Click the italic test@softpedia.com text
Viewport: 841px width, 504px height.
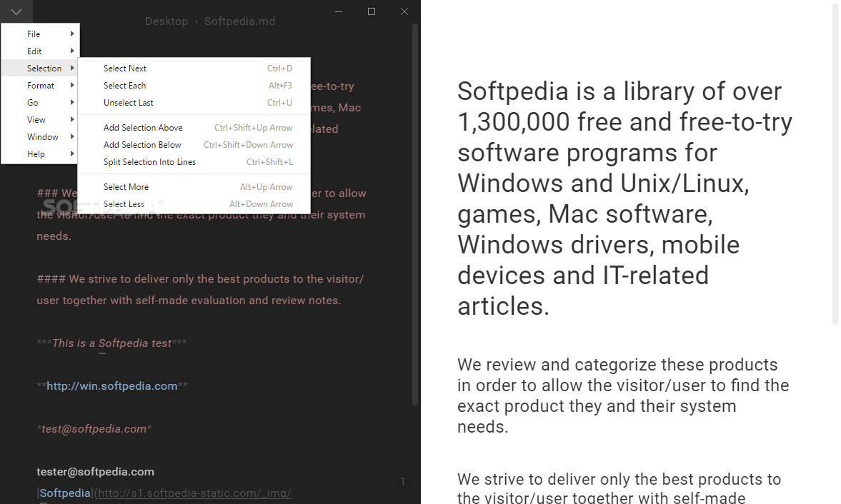pos(94,429)
